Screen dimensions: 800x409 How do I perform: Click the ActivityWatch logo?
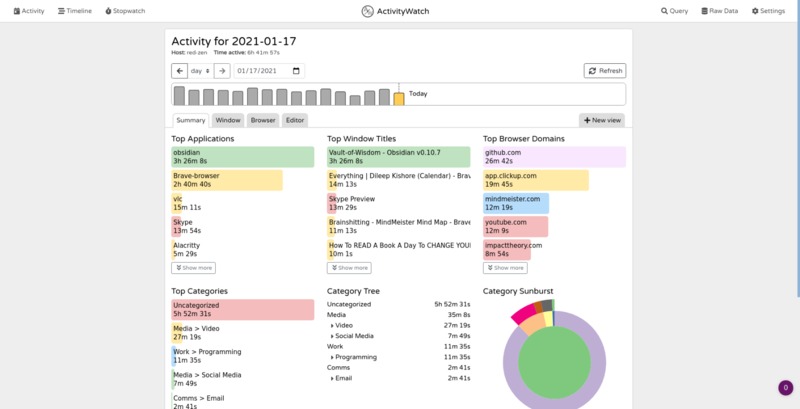point(395,11)
